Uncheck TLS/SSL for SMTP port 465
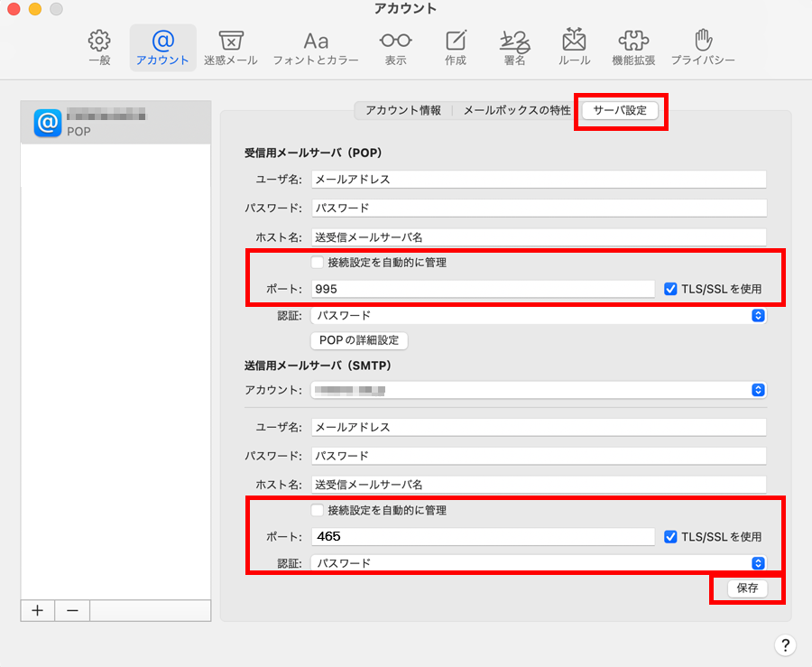Screen dimensions: 812x667 (670, 536)
